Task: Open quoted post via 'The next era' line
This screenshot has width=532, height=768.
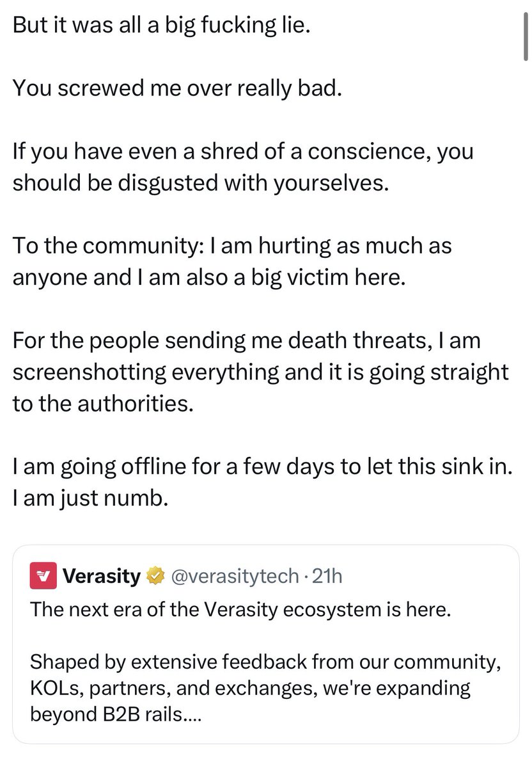Action: [240, 609]
